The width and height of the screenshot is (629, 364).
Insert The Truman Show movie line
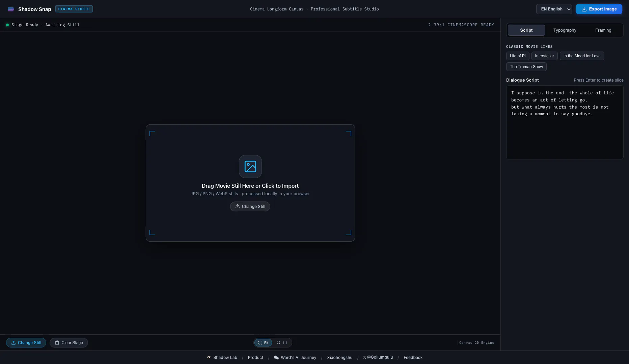(x=526, y=67)
